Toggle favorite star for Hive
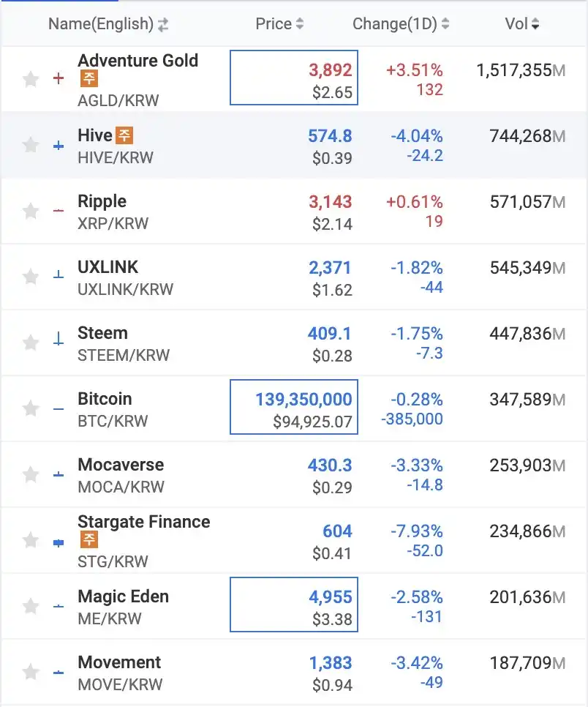Screen dimensions: 588x707 point(31,145)
